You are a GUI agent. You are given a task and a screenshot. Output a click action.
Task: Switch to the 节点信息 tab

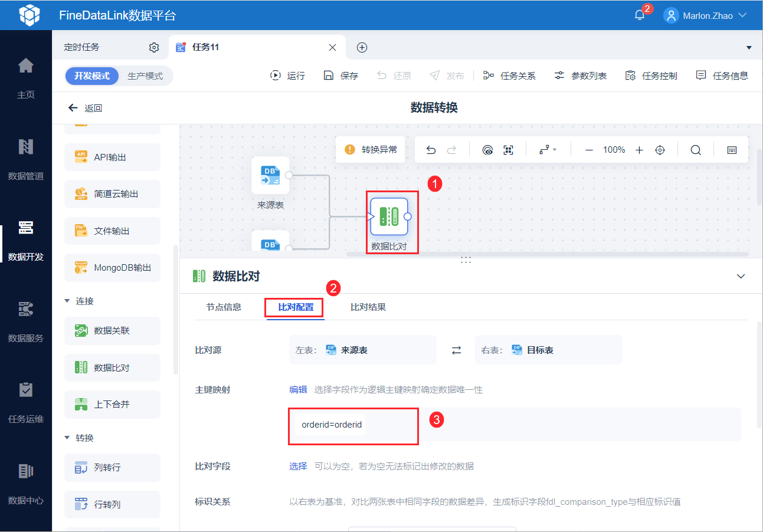click(x=224, y=307)
